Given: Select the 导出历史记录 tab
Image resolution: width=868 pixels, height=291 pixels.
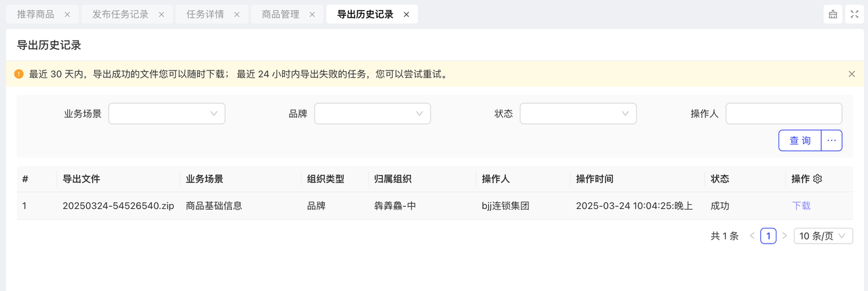Looking at the screenshot, I should pyautogui.click(x=365, y=14).
